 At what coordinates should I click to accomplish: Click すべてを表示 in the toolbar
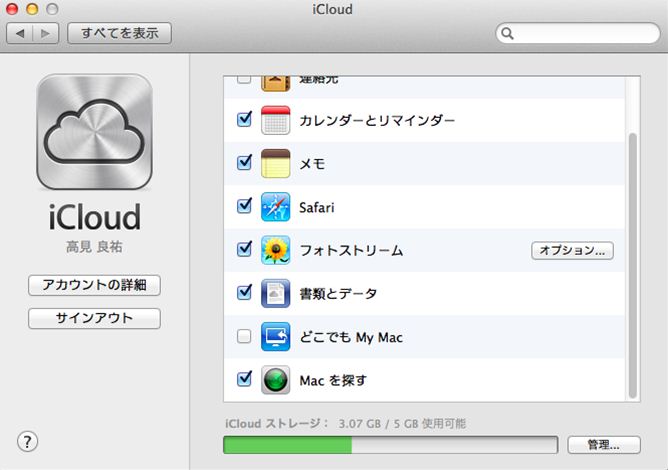(120, 33)
